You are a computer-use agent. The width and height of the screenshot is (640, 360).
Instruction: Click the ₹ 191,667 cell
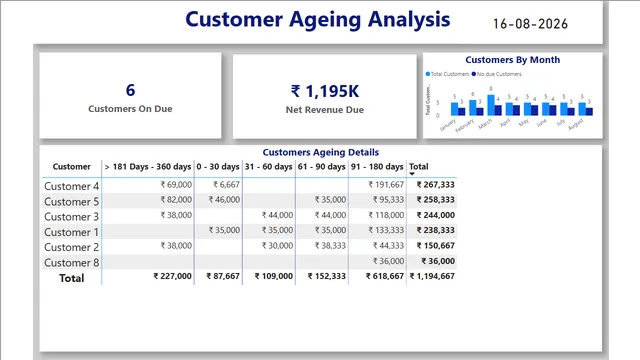click(386, 184)
